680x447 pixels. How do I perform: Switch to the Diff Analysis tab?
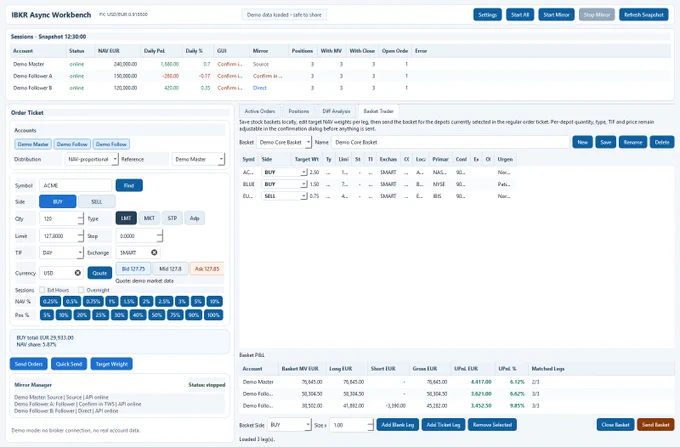click(336, 111)
